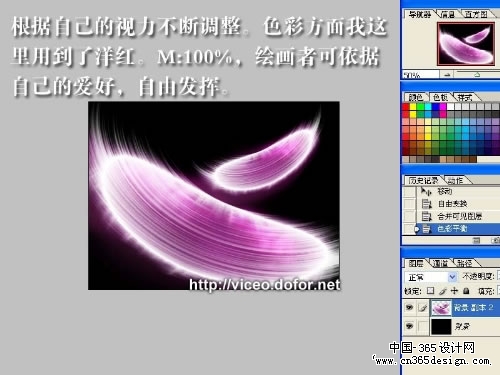
Task: Open the 正常 blend mode dropdown
Action: pyautogui.click(x=431, y=277)
